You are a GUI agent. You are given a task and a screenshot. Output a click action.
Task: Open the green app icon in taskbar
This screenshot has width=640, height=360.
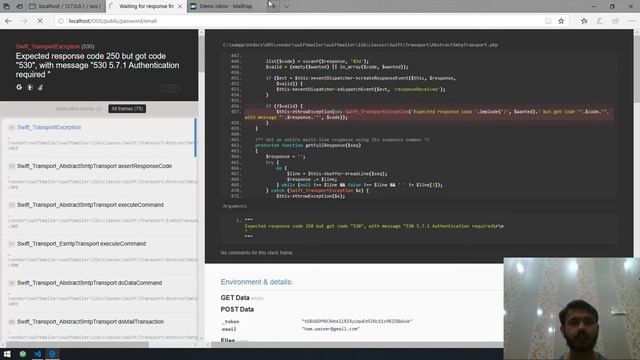[23, 354]
